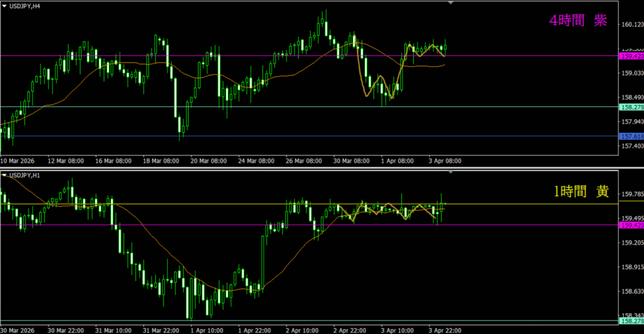
Task: Click the 1 Apr 08:00 label on H4 timeline
Action: [x=396, y=160]
